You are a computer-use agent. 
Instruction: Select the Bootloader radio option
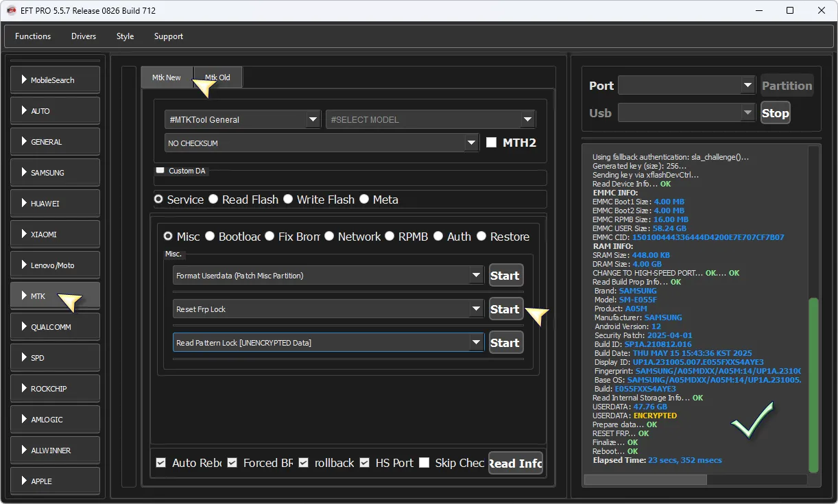coord(210,237)
